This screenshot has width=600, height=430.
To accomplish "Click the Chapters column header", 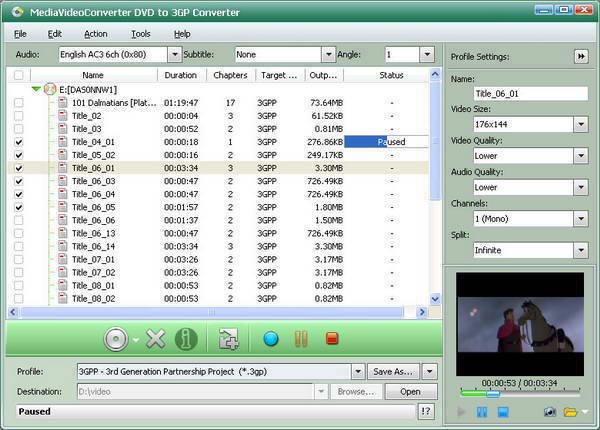I will (x=230, y=75).
